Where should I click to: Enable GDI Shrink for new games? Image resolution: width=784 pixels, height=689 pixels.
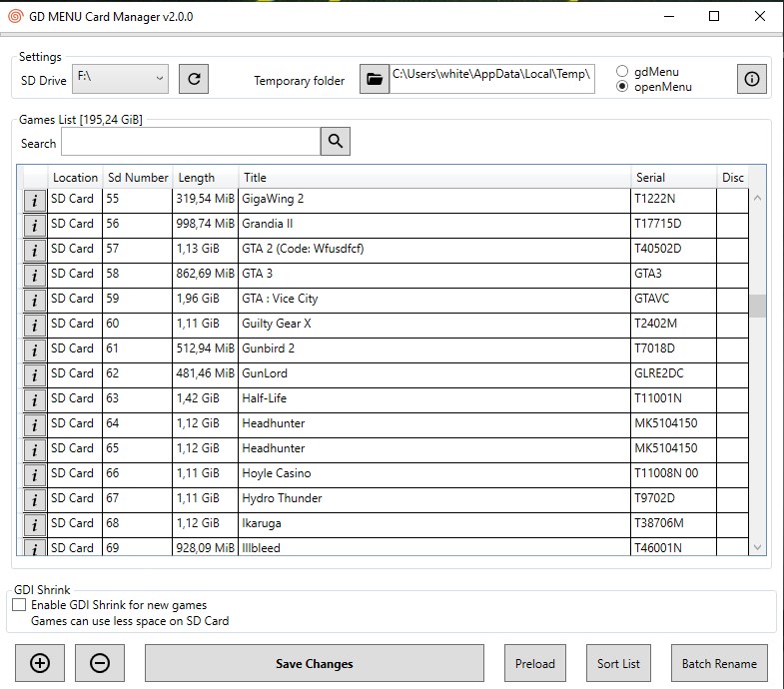tap(19, 605)
